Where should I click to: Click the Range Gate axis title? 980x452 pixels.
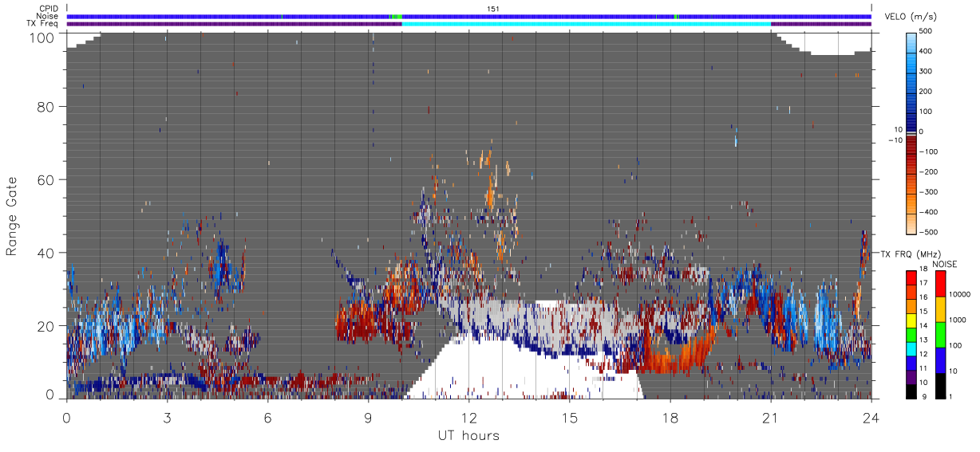pyautogui.click(x=12, y=216)
